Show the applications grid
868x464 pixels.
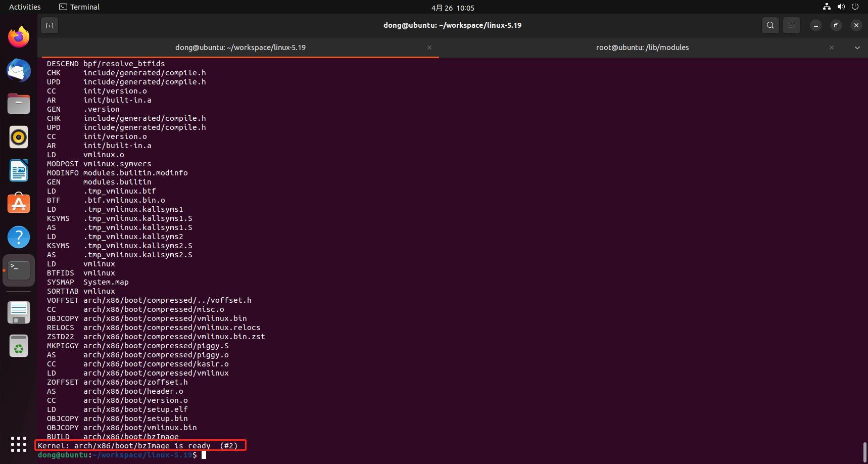point(19,444)
